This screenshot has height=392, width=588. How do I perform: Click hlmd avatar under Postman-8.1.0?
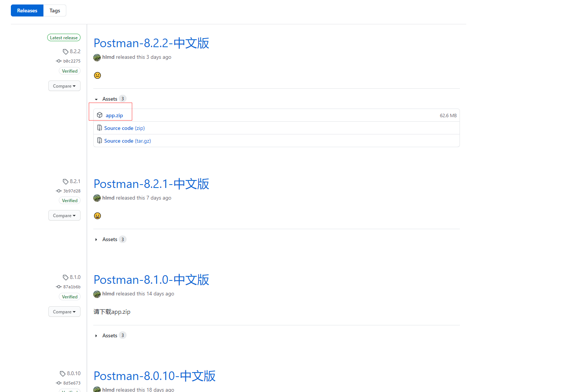[x=97, y=294]
